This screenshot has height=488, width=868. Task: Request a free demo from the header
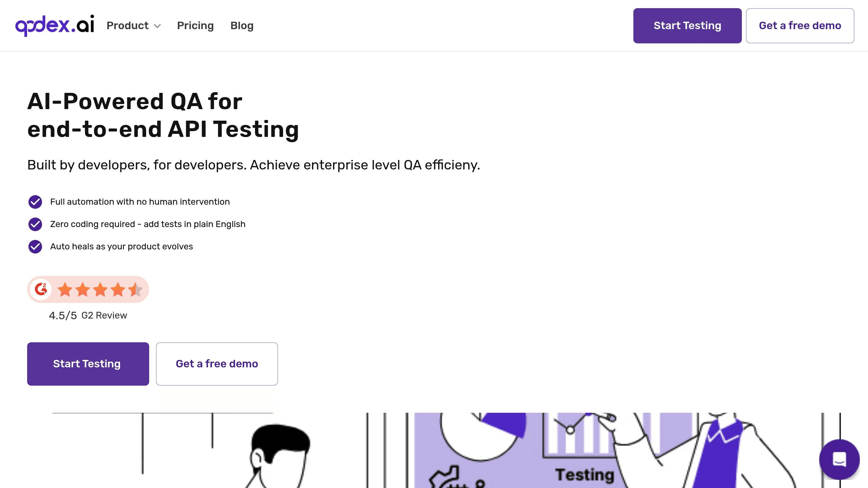800,26
